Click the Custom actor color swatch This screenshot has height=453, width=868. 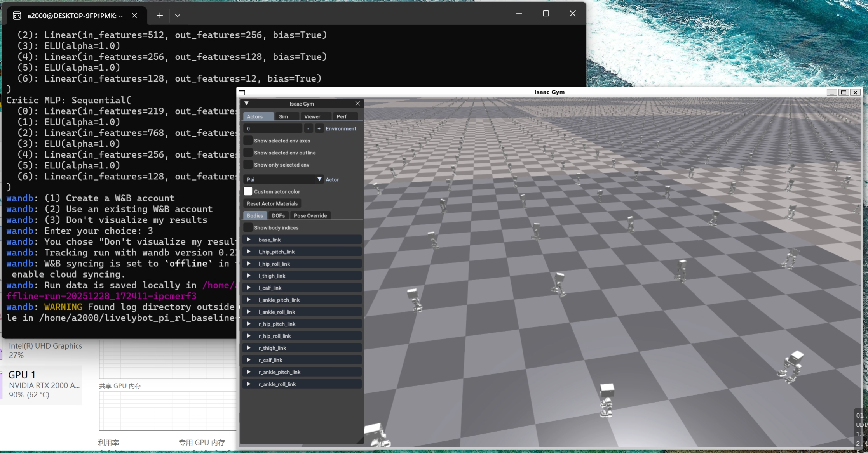tap(248, 191)
